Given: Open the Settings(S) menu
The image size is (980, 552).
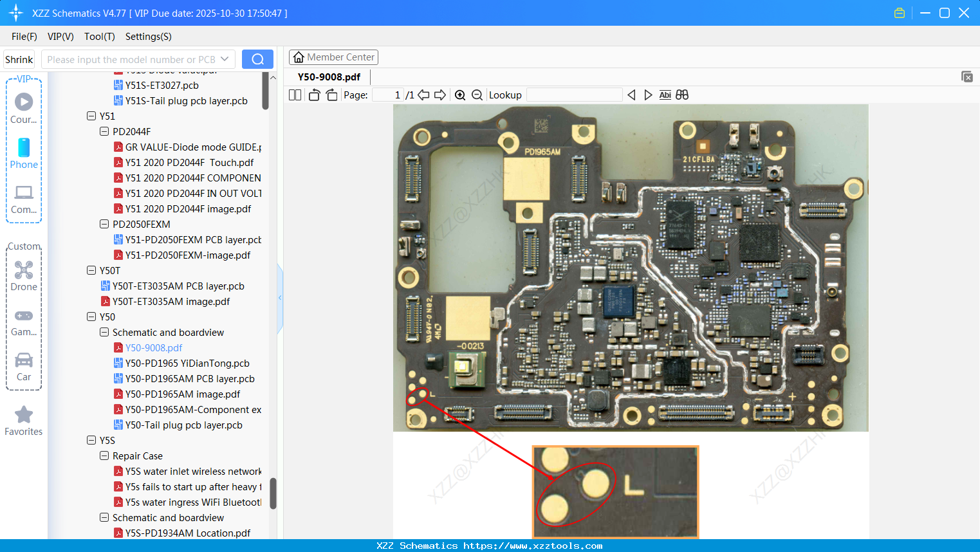Looking at the screenshot, I should 148,37.
